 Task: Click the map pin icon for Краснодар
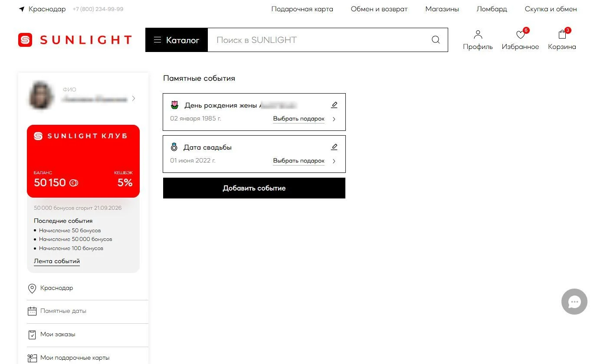[x=32, y=288]
